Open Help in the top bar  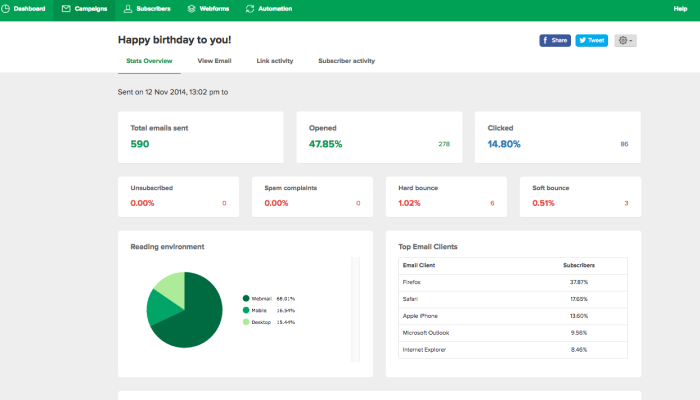(x=680, y=9)
